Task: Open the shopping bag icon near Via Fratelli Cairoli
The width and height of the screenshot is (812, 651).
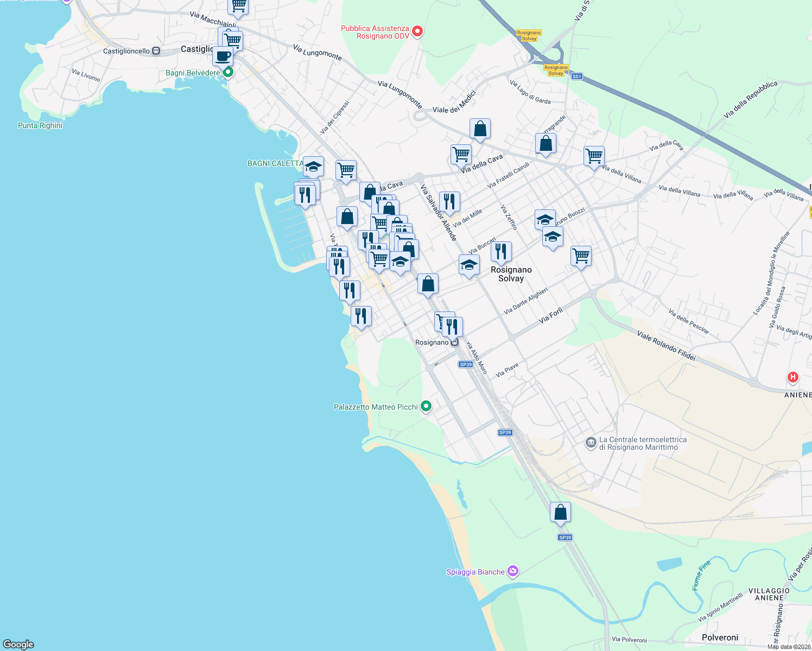Action: pyautogui.click(x=545, y=143)
